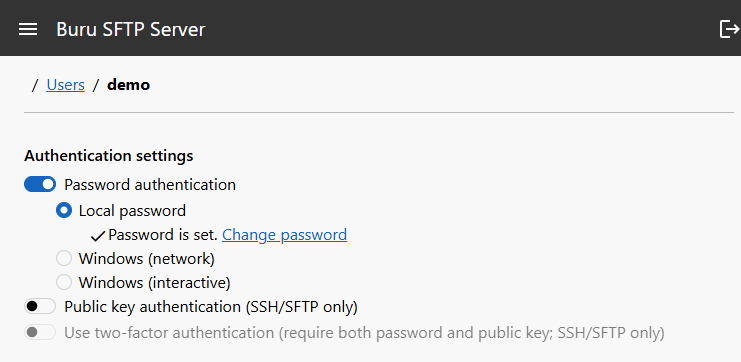Image resolution: width=741 pixels, height=362 pixels.
Task: Toggle the two-factor authentication switch
Action: tap(40, 332)
